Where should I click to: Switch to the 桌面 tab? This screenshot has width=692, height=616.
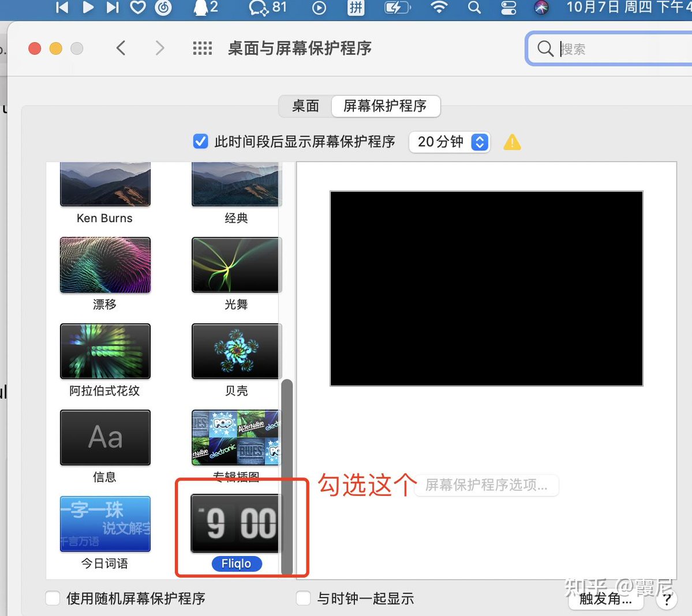(x=305, y=106)
